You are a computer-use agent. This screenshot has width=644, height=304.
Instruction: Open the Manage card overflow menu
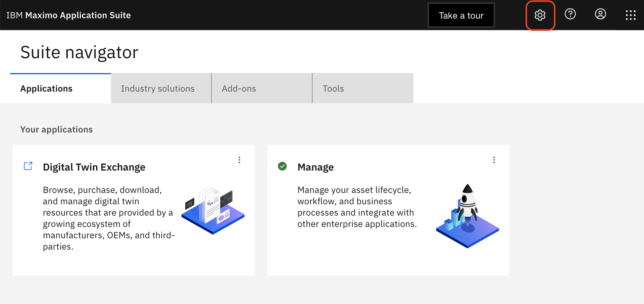[x=494, y=160]
